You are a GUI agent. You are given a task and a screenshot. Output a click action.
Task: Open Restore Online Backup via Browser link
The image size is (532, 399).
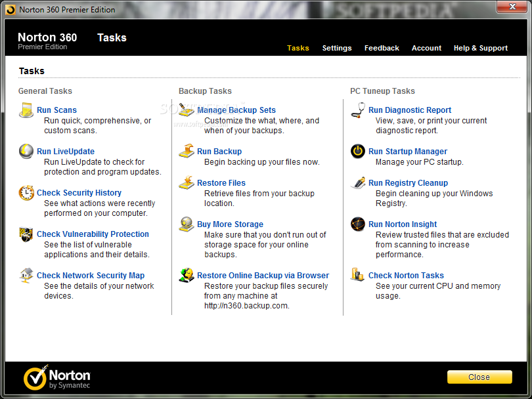263,275
